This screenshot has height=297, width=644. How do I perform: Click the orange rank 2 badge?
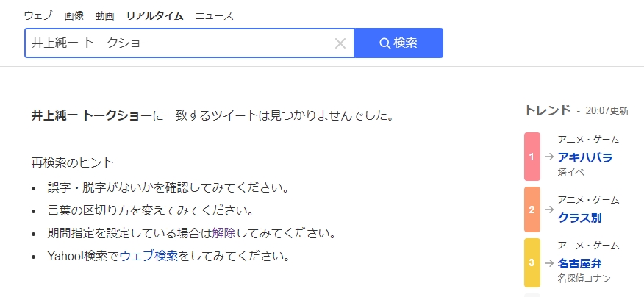click(532, 210)
